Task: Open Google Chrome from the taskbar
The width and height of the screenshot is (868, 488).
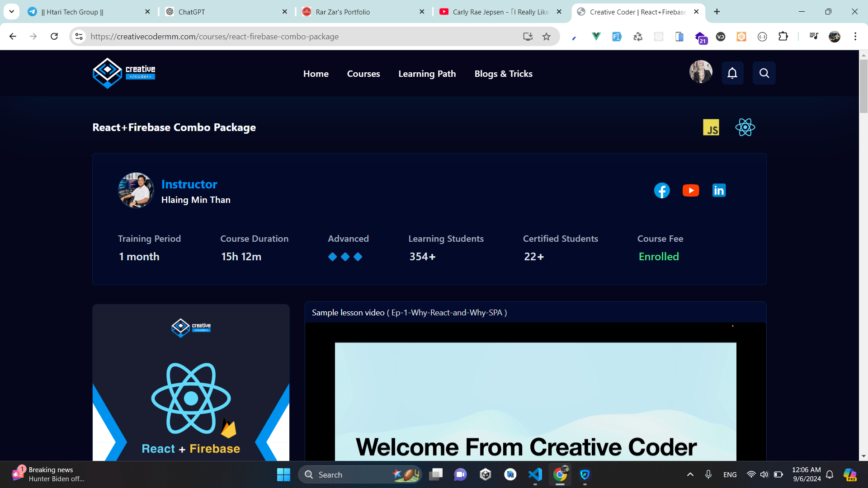Action: pyautogui.click(x=560, y=474)
